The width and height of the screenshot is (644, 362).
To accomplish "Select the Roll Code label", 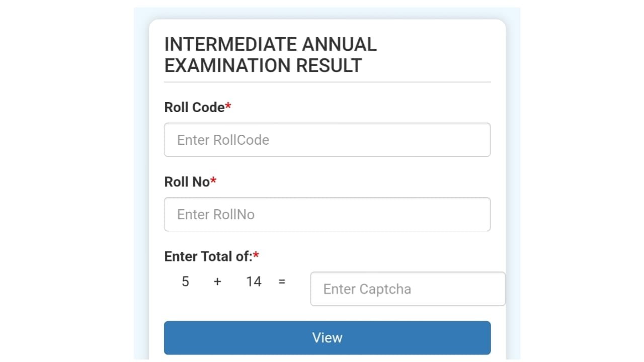I will point(193,107).
